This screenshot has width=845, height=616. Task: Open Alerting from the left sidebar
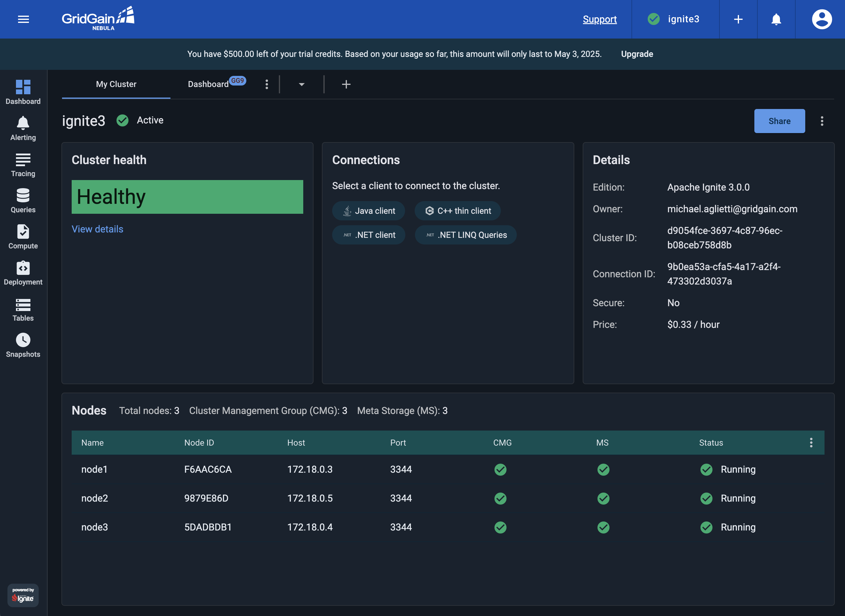pyautogui.click(x=23, y=128)
